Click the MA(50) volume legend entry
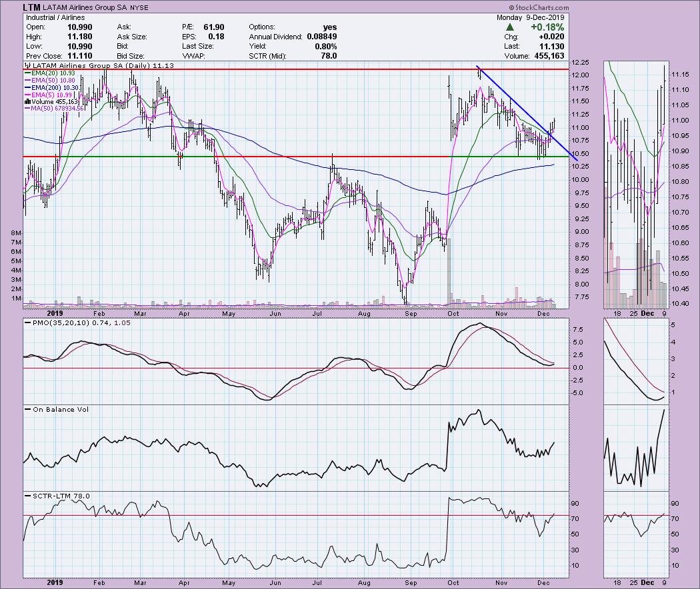Screen dimensions: 700x589 click(x=55, y=109)
